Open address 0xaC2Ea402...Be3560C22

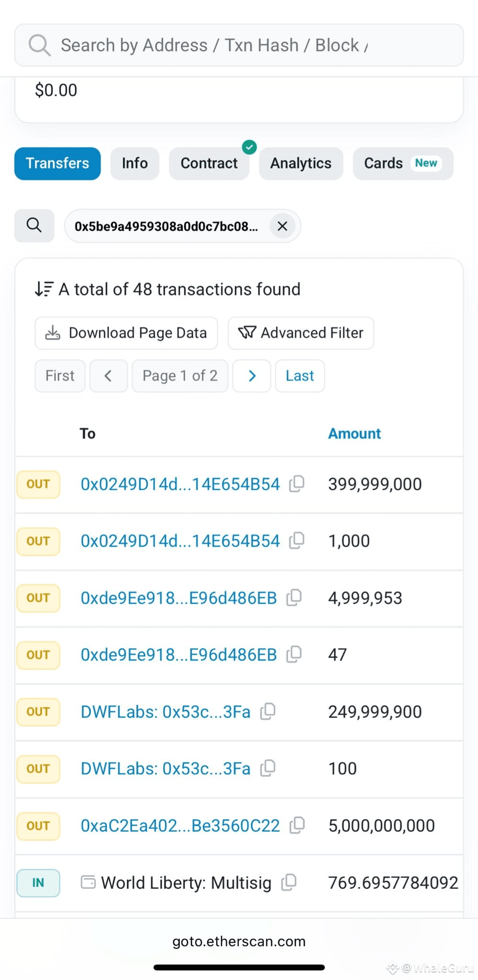pyautogui.click(x=180, y=826)
